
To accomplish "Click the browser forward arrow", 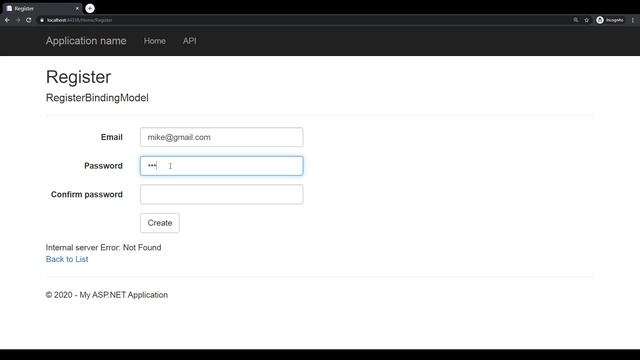I will (18, 20).
